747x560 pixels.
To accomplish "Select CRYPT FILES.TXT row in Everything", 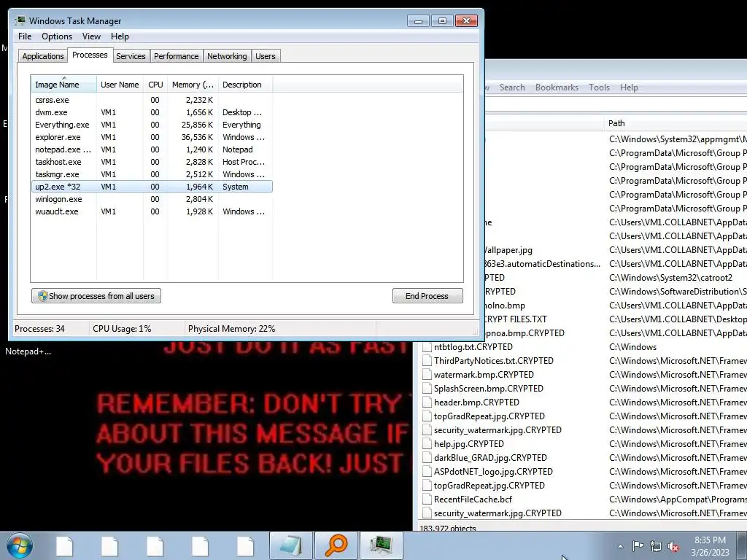I will (x=616, y=319).
